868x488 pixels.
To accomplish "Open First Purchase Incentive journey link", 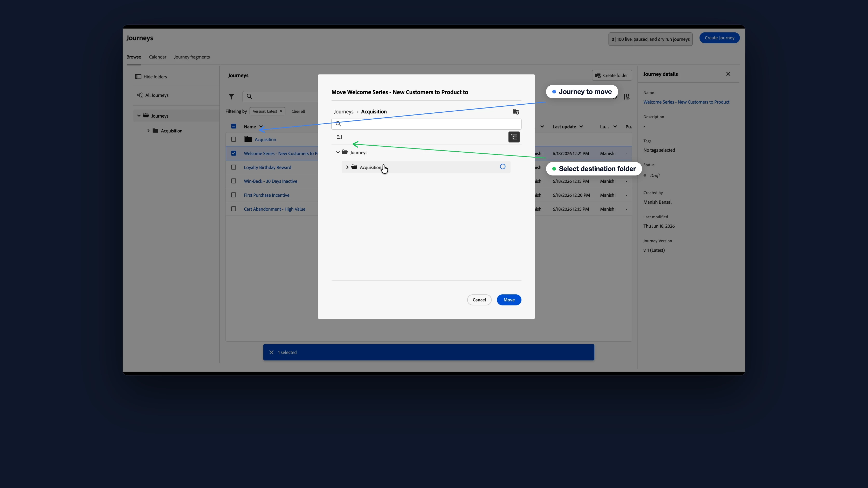I will (x=266, y=195).
